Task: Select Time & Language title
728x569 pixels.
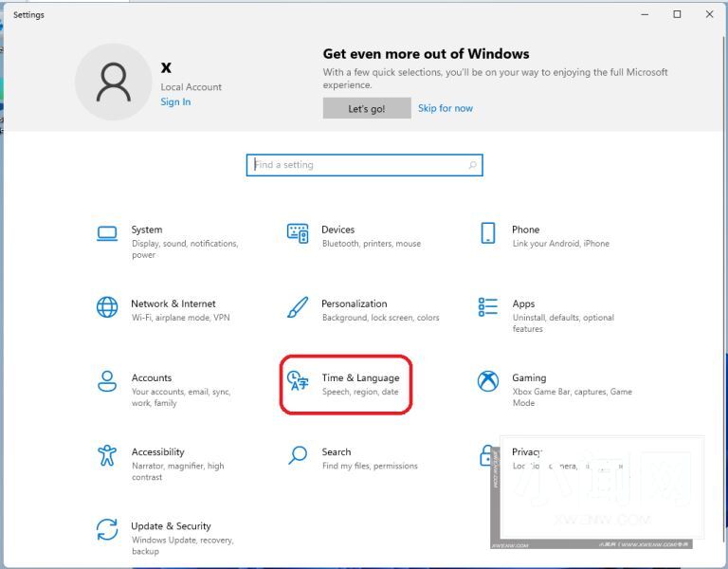Action: [x=361, y=378]
